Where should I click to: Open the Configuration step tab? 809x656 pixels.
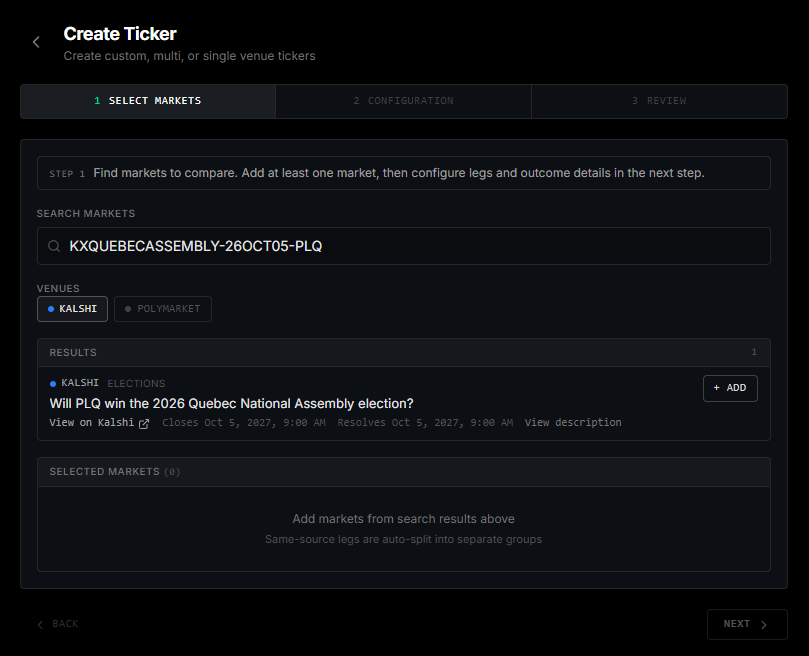coord(403,101)
